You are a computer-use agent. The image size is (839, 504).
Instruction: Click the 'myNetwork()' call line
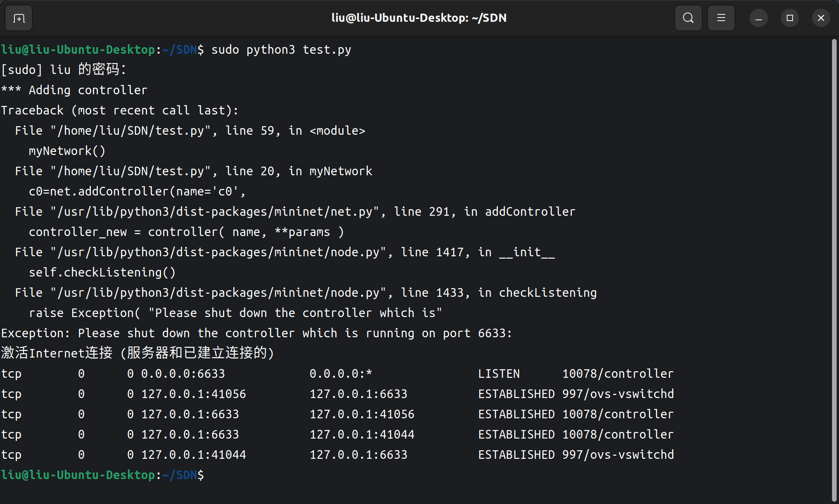click(x=67, y=151)
